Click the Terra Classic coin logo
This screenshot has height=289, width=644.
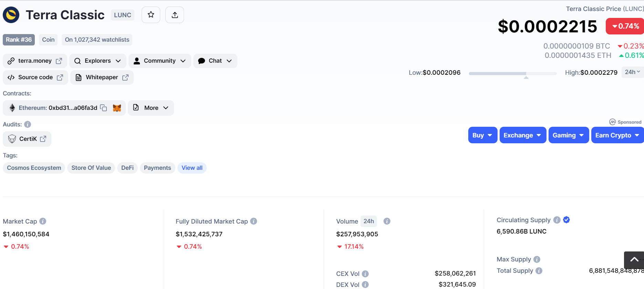coord(11,15)
